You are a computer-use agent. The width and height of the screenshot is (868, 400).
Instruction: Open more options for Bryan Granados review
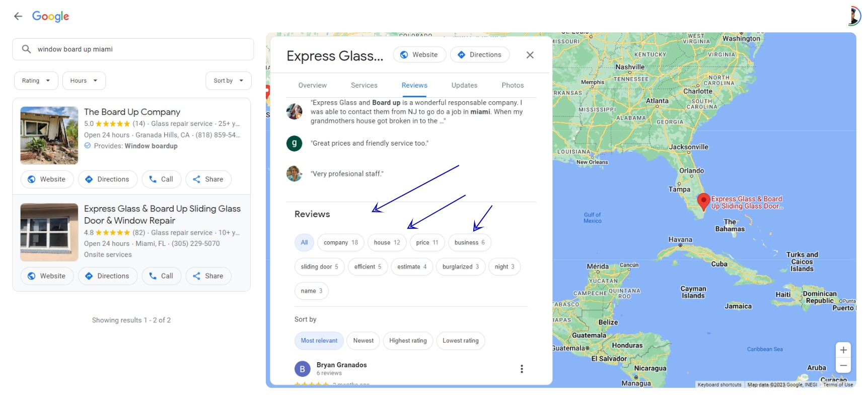(x=522, y=369)
